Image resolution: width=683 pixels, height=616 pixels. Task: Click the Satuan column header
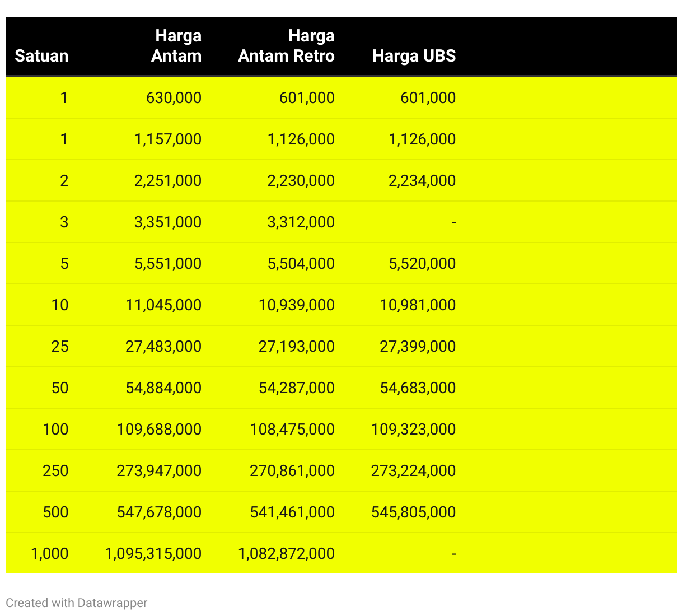pyautogui.click(x=41, y=56)
